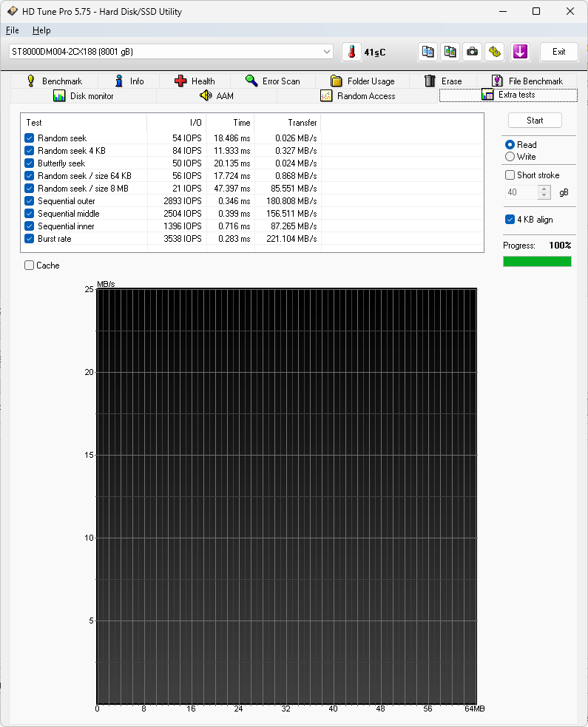Click the Info tab icon
Screen dimensions: 588x727
(119, 81)
